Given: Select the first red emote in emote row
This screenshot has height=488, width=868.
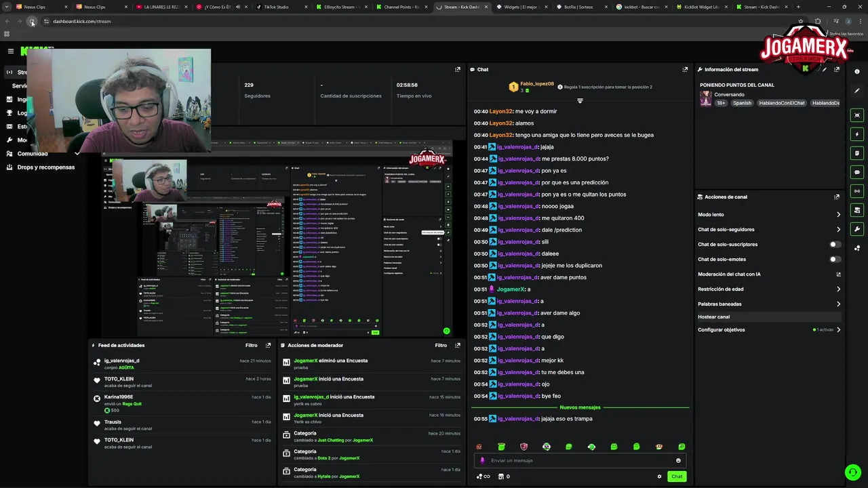Looking at the screenshot, I should click(479, 447).
